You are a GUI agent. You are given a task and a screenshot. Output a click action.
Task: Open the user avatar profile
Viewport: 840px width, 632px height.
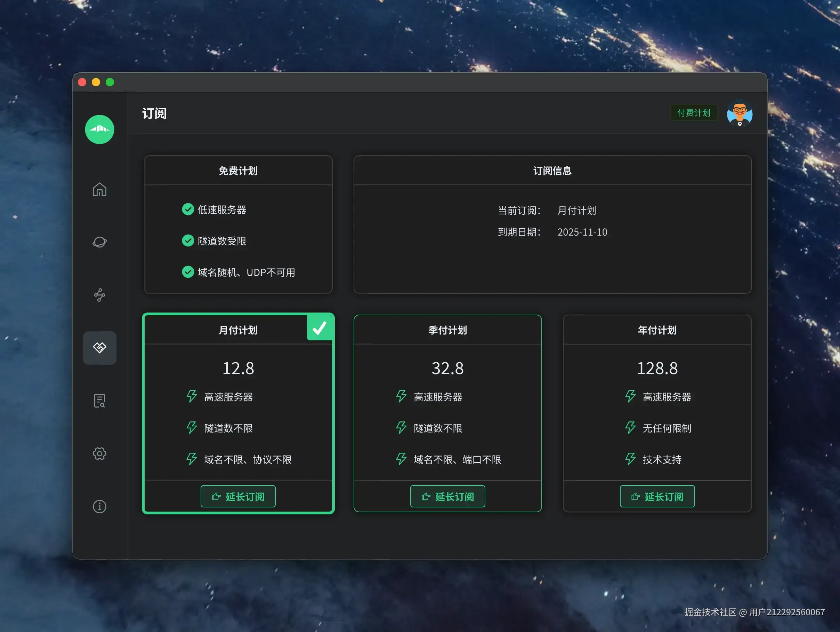740,113
